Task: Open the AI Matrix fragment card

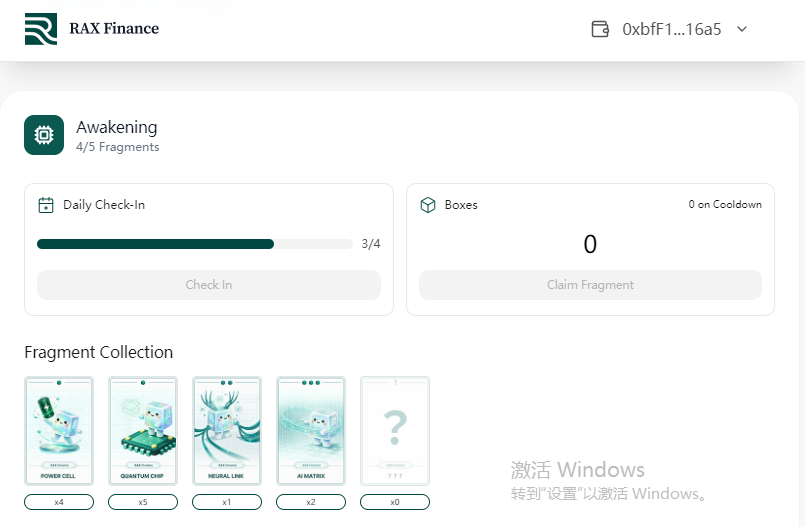Action: (x=311, y=431)
